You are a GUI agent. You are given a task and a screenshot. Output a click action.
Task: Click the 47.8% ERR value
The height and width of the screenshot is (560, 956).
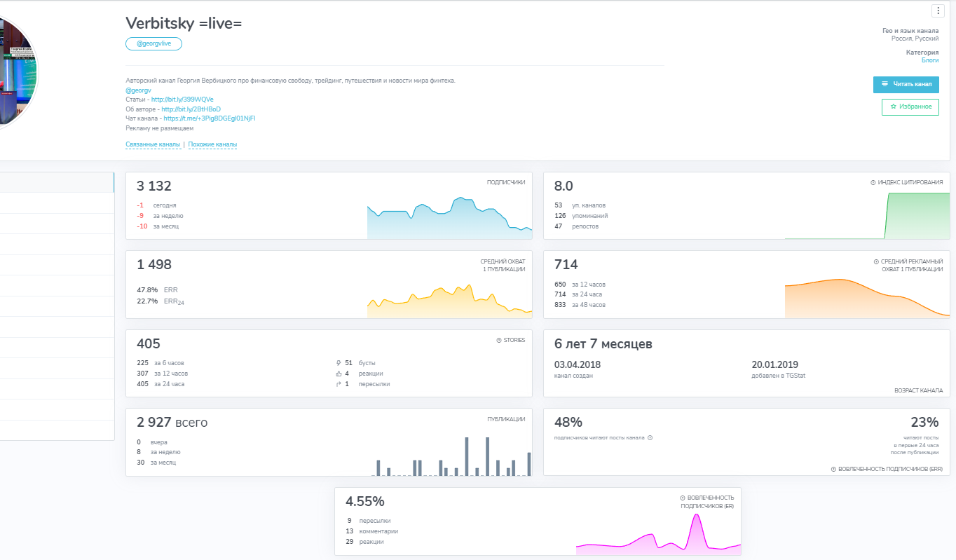coord(147,289)
